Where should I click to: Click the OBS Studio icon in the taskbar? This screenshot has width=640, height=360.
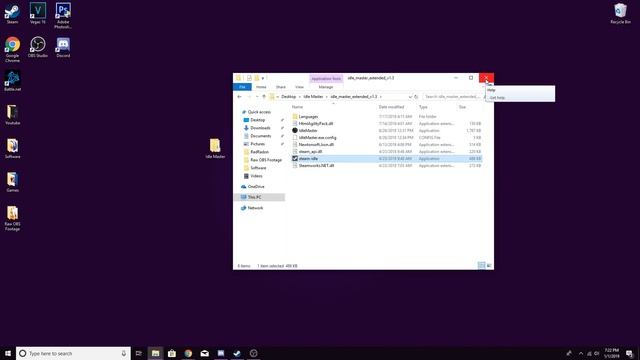coord(253,353)
